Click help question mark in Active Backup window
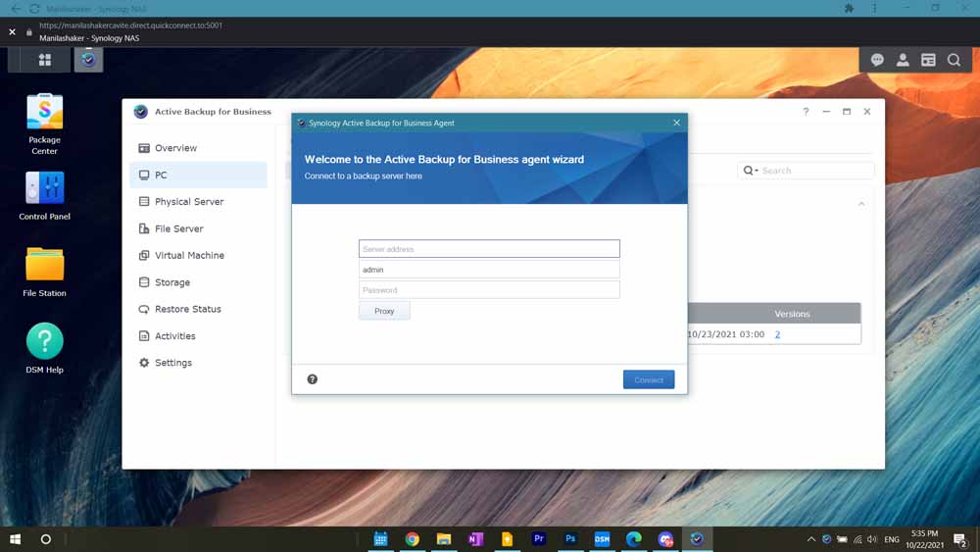The image size is (980, 552). coord(806,111)
